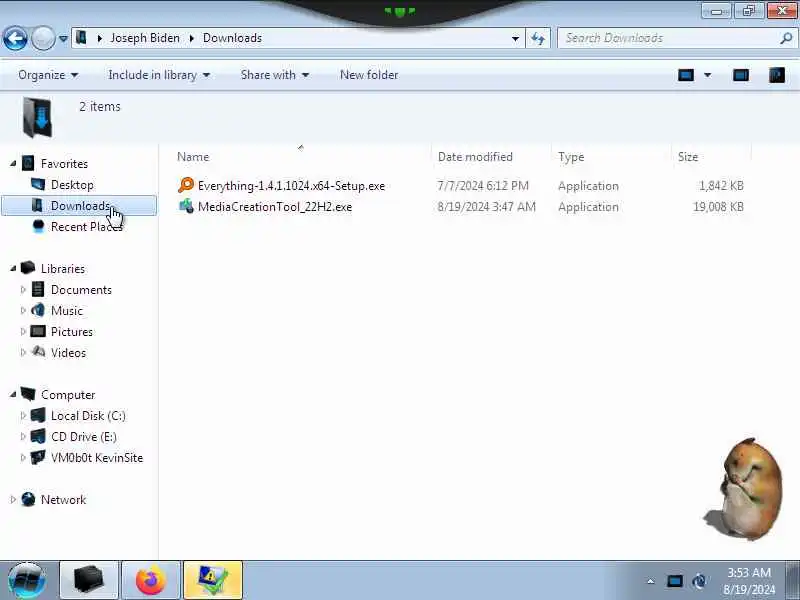Viewport: 800px width, 600px height.
Task: Click the Forward navigation arrow button
Action: [43, 38]
